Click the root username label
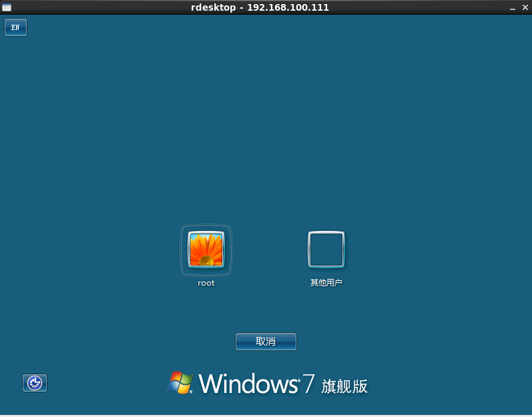532x417 pixels. click(206, 283)
